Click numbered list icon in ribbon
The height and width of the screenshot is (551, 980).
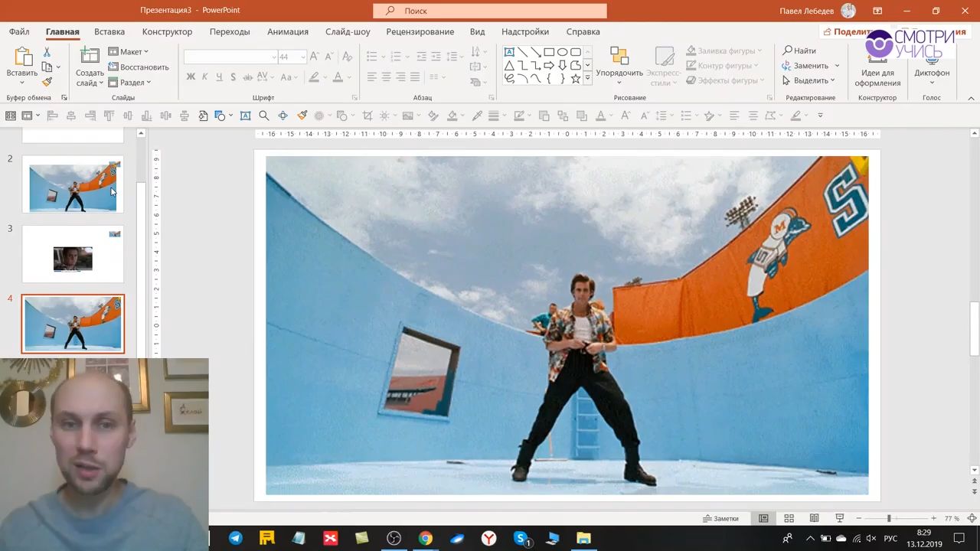tap(395, 57)
